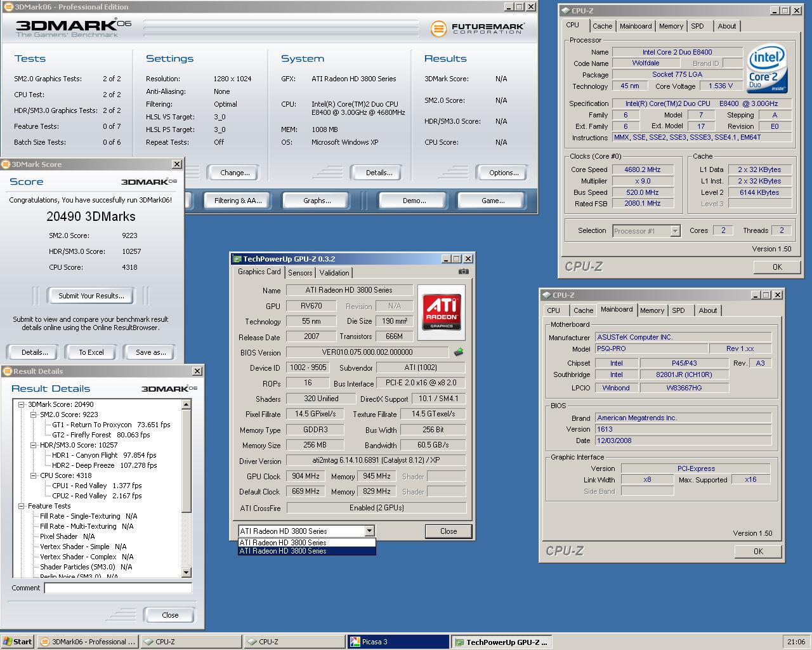Click the Result Details vertical scrollbar
Viewport: 812px width, 650px height.
[x=187, y=489]
